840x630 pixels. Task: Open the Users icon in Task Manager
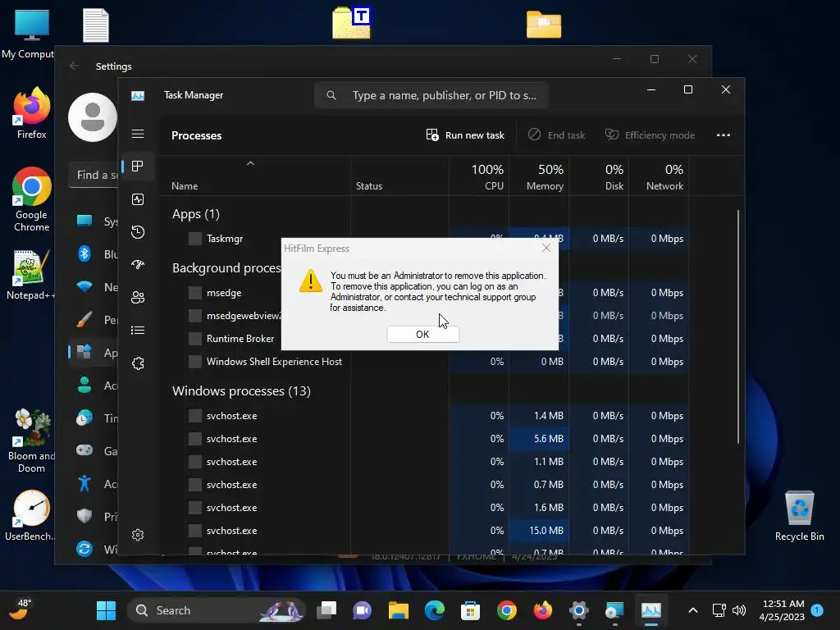138,297
